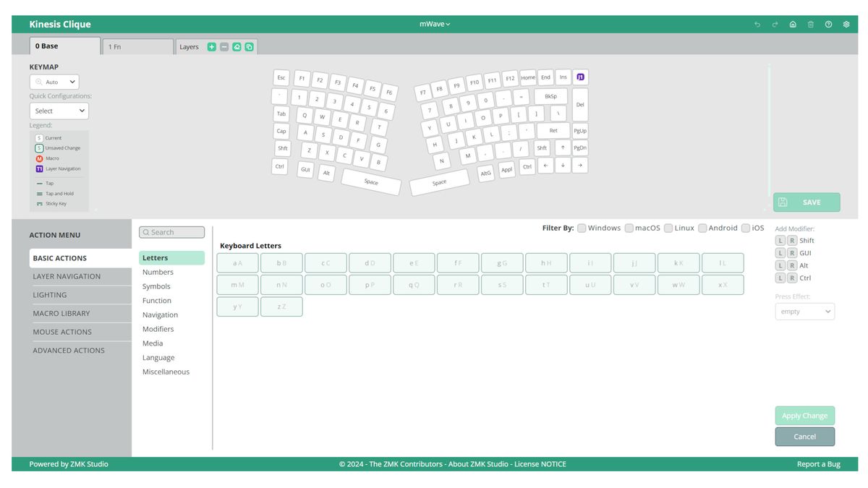Toggle the left Alt modifier

point(780,265)
